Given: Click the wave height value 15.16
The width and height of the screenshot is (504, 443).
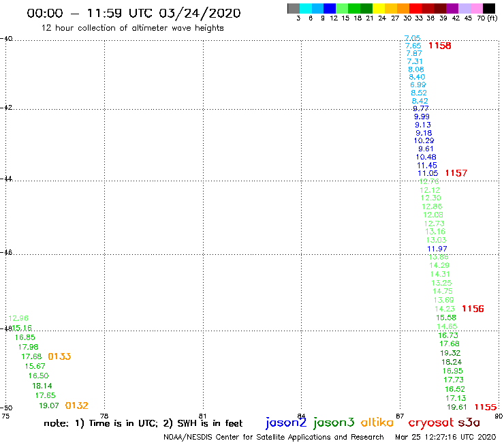Looking at the screenshot, I should click(x=22, y=328).
